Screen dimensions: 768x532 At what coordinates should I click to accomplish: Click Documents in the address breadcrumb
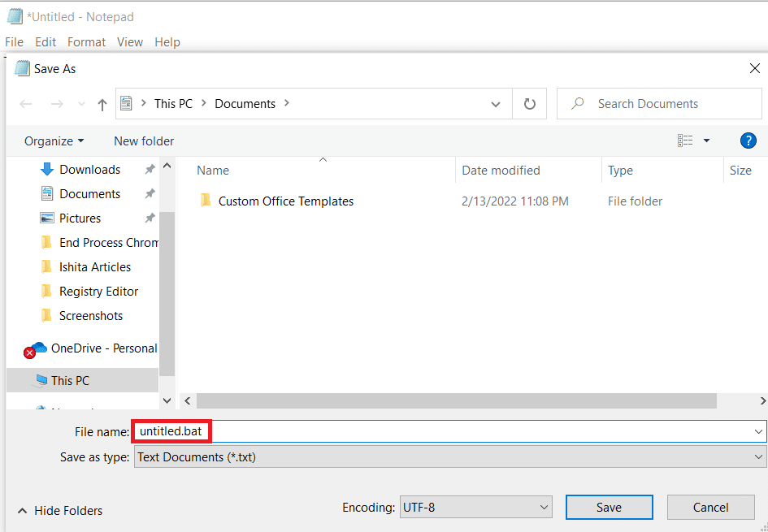click(x=245, y=104)
